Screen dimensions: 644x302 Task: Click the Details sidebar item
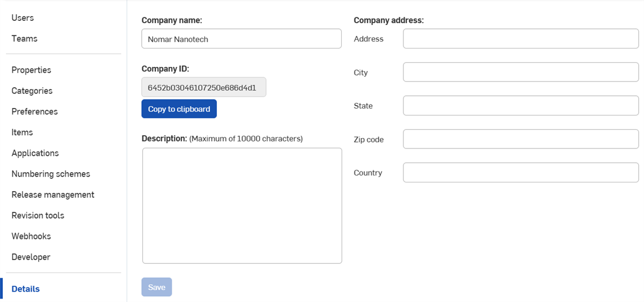[25, 289]
